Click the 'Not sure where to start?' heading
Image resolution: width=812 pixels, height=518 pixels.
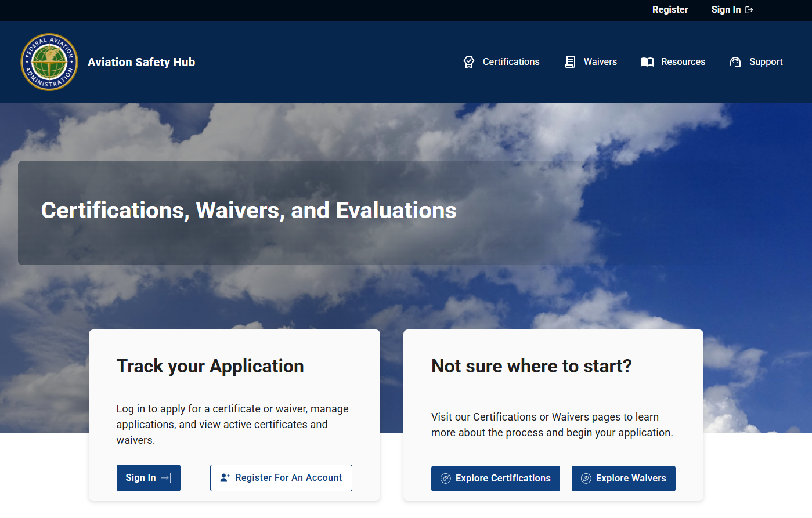(x=532, y=366)
